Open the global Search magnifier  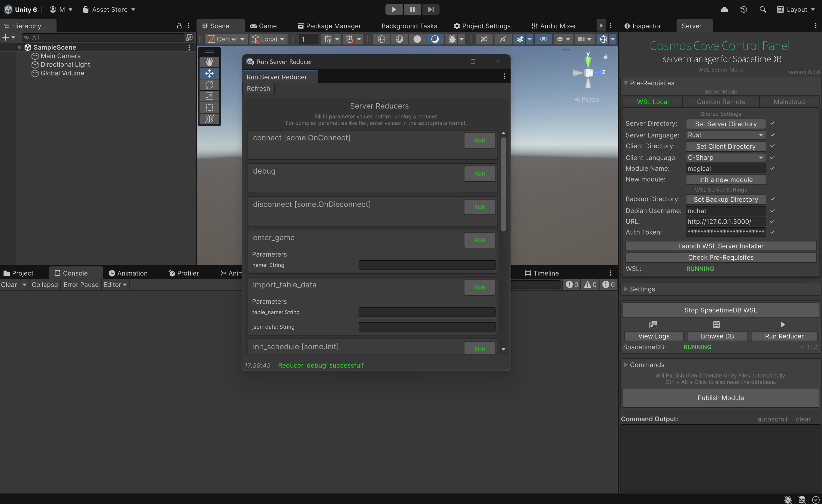point(763,9)
